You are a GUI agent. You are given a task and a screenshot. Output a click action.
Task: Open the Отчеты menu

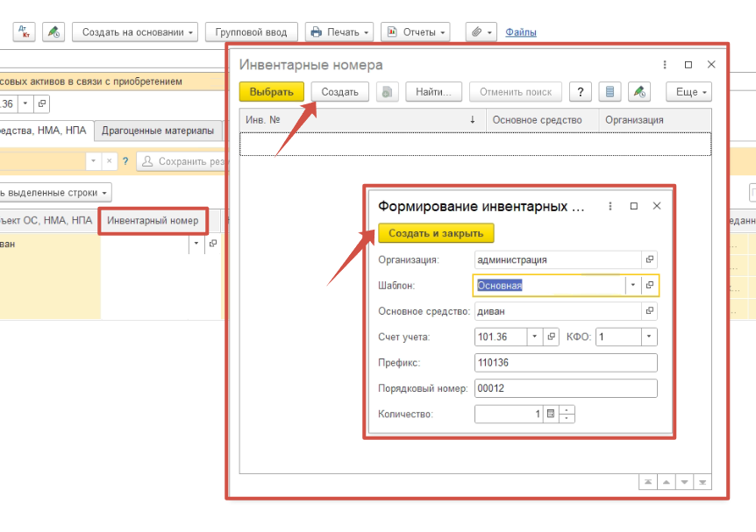[x=416, y=32]
